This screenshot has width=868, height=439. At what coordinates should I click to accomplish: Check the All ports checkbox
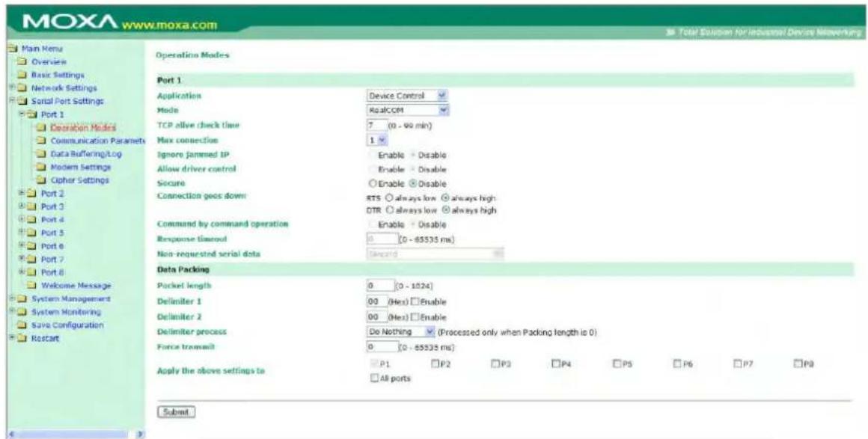(373, 379)
